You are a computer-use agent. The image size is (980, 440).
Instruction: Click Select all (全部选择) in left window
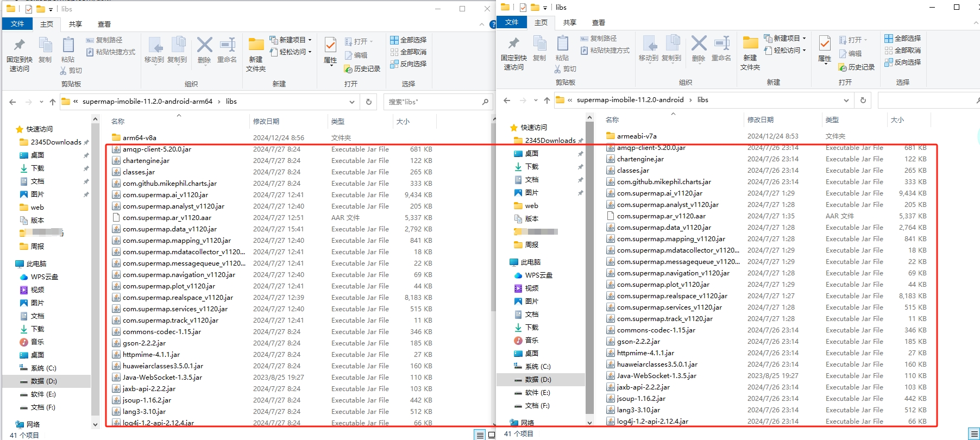click(409, 40)
